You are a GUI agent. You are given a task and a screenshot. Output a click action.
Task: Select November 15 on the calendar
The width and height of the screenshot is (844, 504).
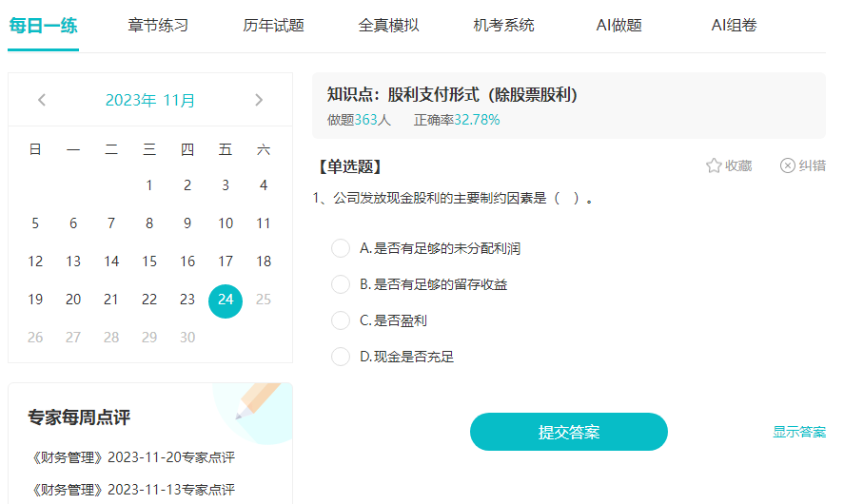149,262
